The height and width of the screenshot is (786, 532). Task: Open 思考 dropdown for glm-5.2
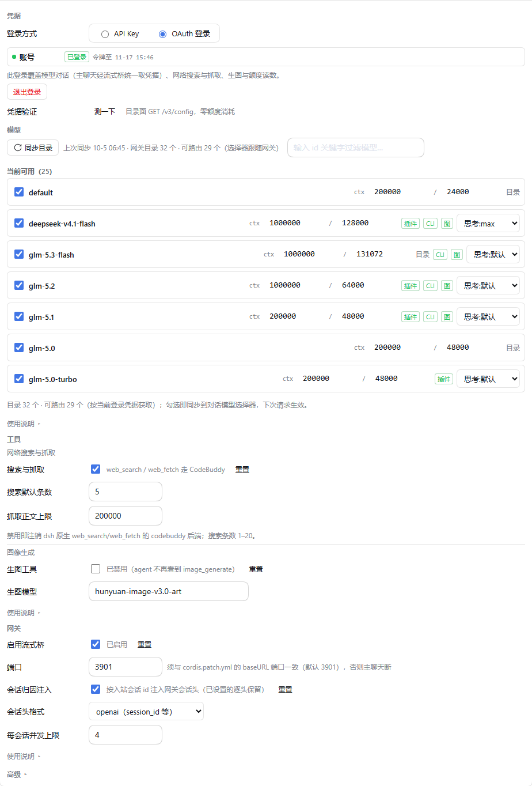coord(488,286)
